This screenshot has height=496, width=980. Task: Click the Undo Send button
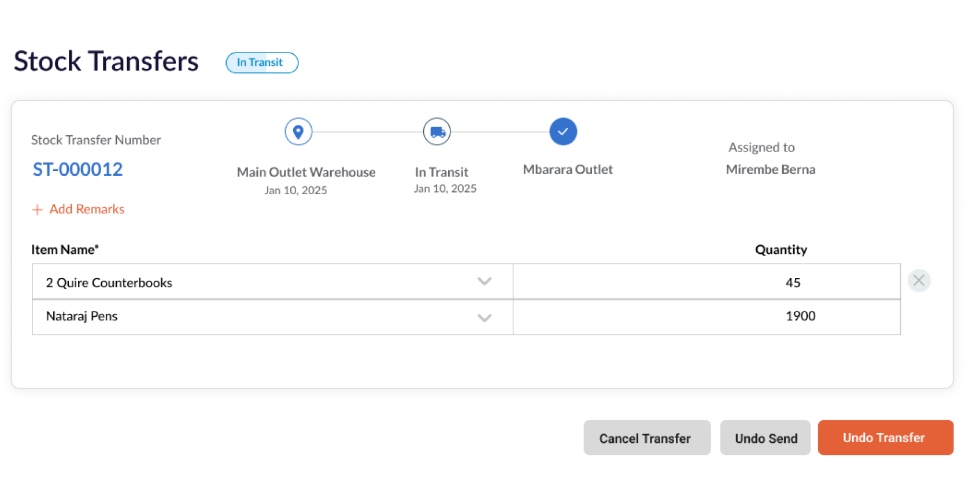[765, 438]
